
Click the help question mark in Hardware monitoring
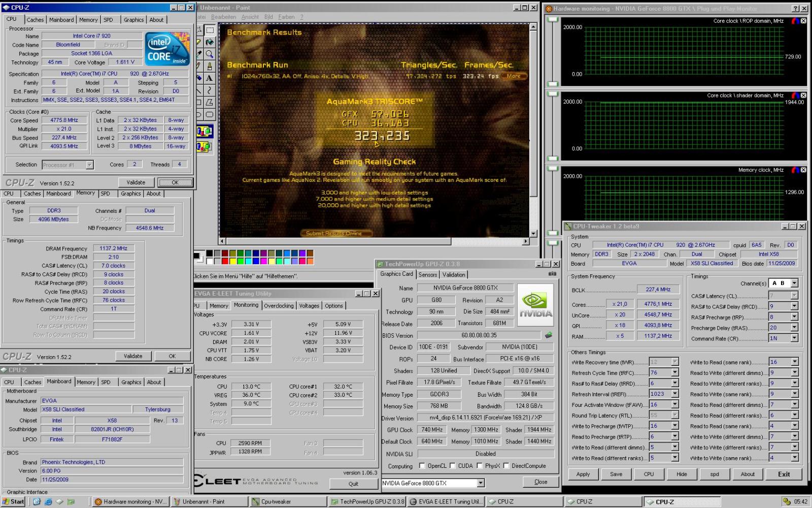[795, 9]
